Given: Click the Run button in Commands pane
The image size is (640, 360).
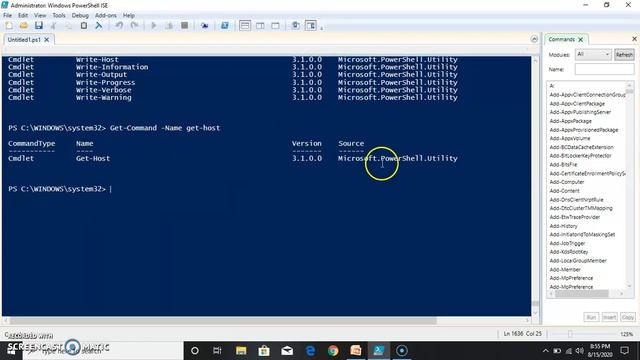Looking at the screenshot, I should [591, 317].
